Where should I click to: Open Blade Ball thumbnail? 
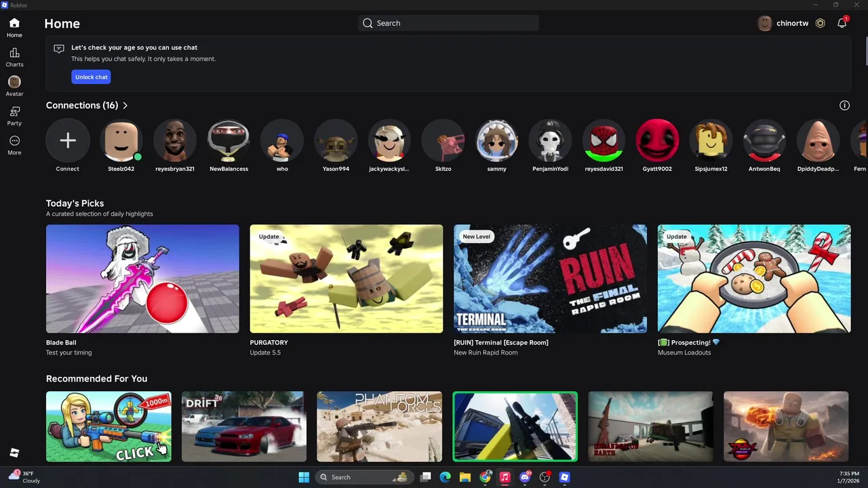tap(142, 279)
